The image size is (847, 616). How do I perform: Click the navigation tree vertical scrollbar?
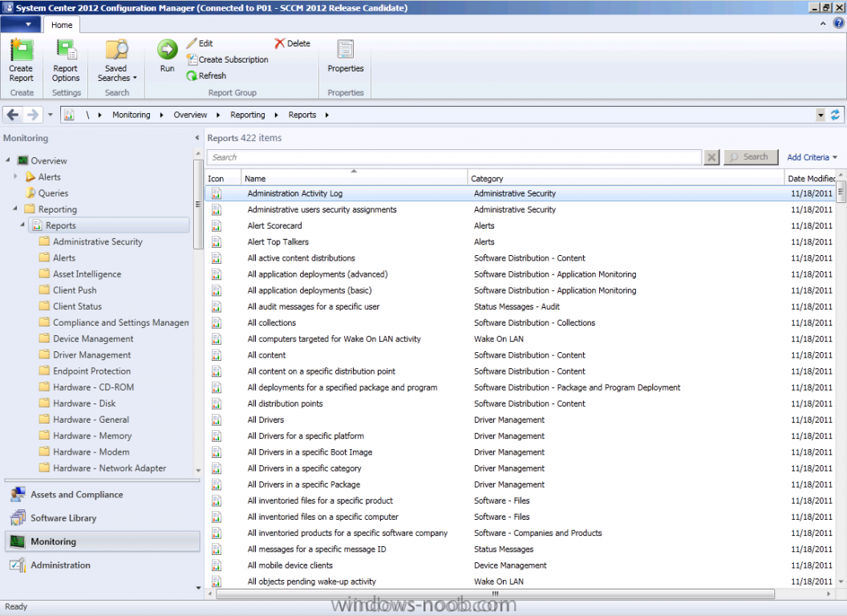pos(197,205)
